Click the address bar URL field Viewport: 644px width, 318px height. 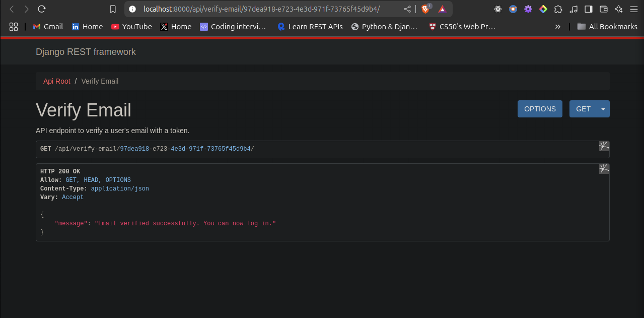(262, 9)
